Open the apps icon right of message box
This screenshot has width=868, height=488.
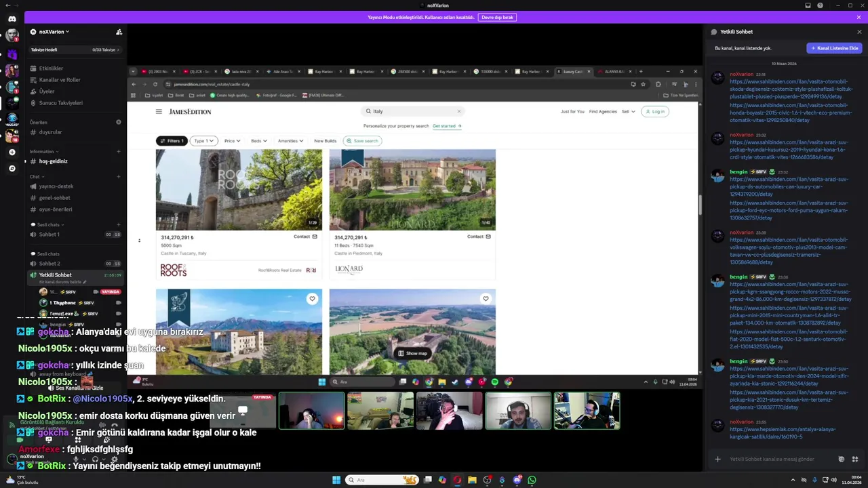854,459
